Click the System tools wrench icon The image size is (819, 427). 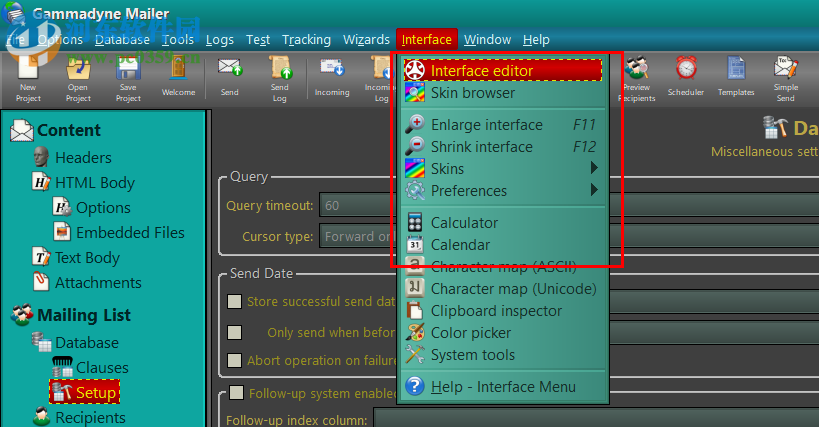[x=415, y=354]
